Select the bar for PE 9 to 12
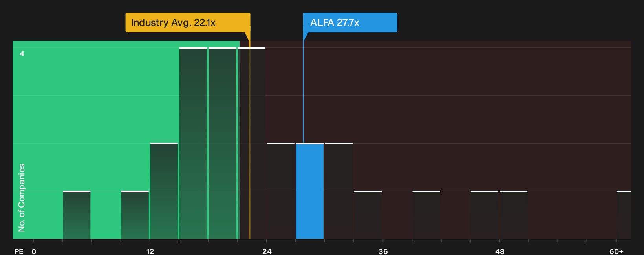The width and height of the screenshot is (644, 255). point(135,215)
